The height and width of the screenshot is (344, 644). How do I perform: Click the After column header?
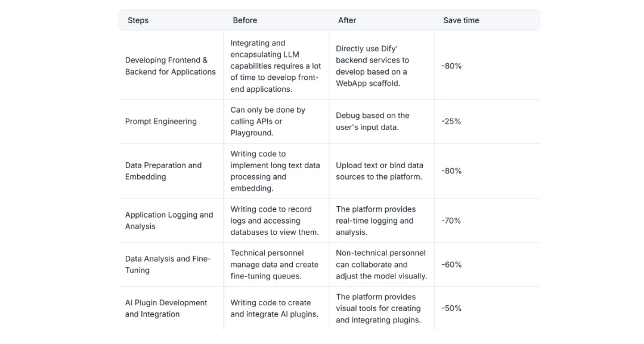(347, 20)
